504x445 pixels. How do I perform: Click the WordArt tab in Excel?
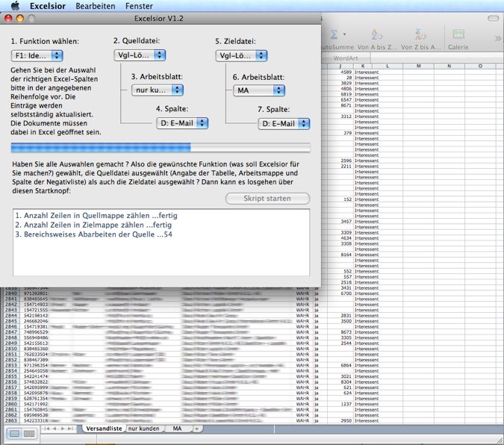click(346, 58)
